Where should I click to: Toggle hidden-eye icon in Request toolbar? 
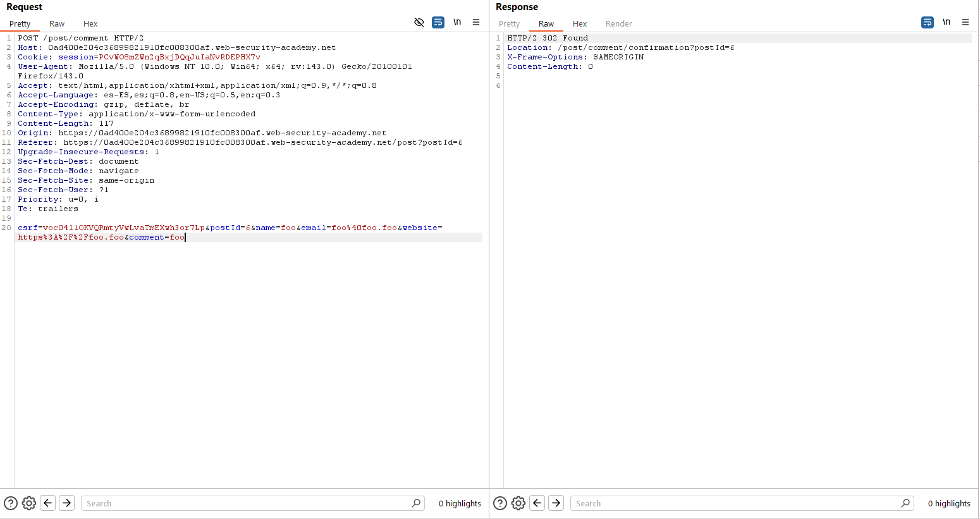point(419,23)
